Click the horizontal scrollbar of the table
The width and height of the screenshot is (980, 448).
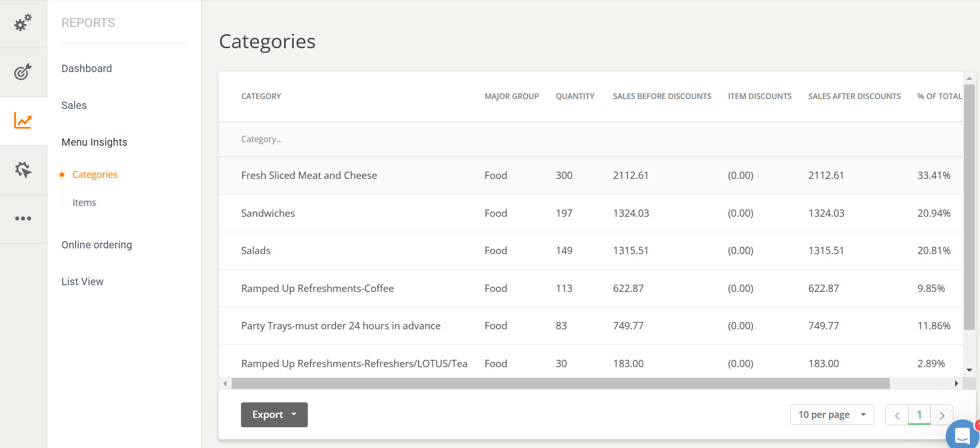(x=560, y=384)
